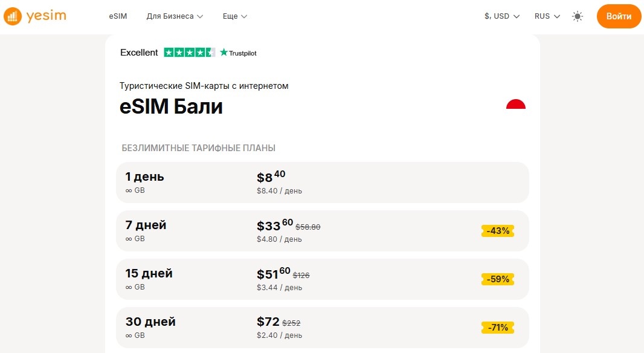This screenshot has height=353, width=644.
Task: Choose the 15 дней unlimited plan
Action: pos(323,279)
